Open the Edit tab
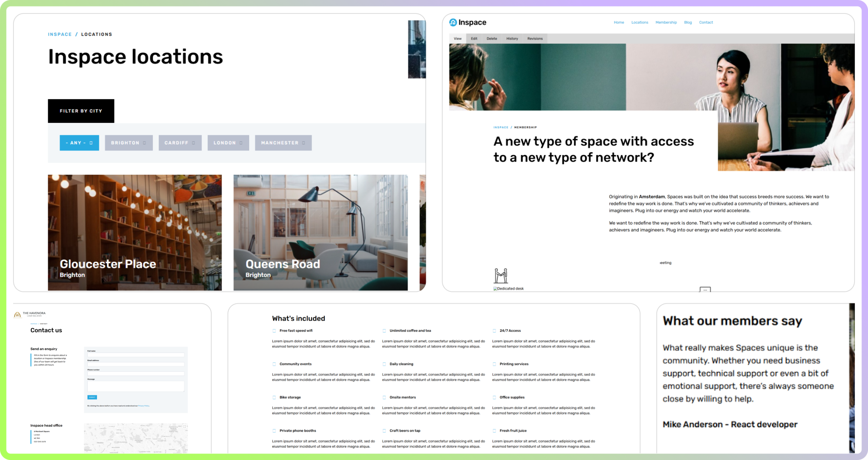 point(474,39)
